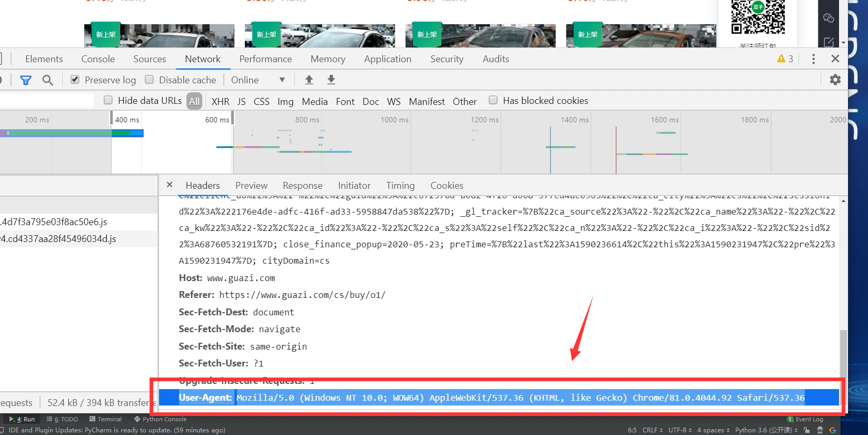The image size is (868, 435).
Task: Open the 4 spaces indent selector
Action: click(x=714, y=430)
